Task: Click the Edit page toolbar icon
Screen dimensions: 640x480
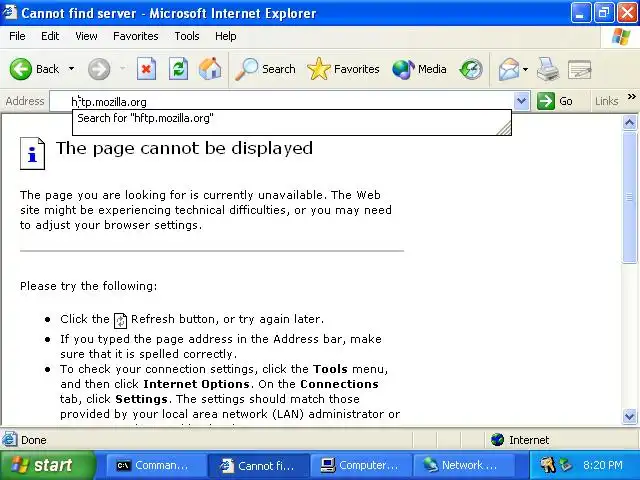Action: [x=579, y=69]
